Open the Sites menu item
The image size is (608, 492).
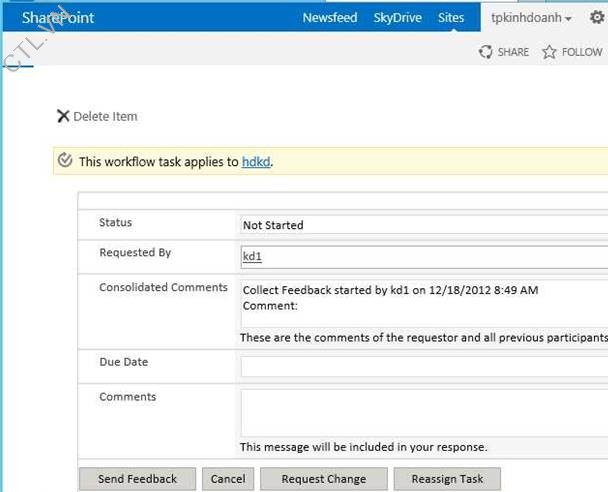451,17
